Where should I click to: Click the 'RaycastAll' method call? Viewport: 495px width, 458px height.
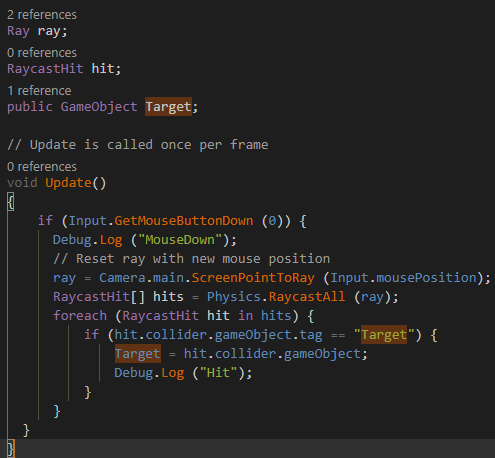307,297
